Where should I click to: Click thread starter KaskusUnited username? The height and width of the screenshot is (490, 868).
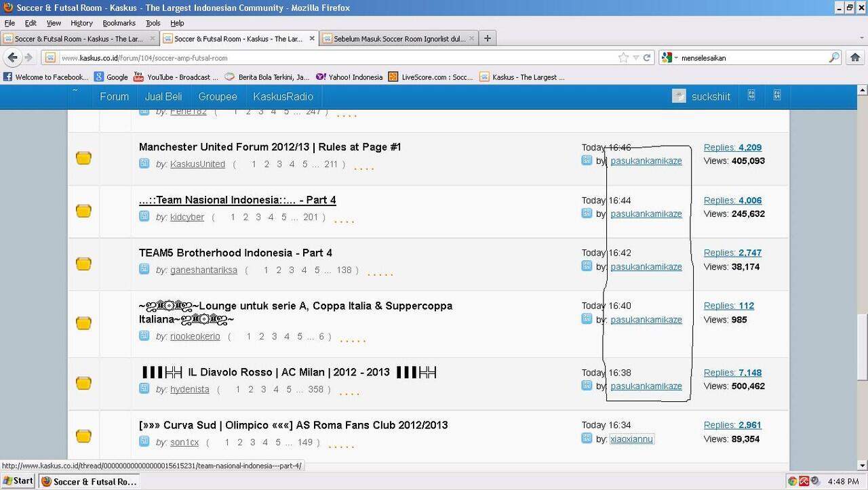[x=197, y=164]
